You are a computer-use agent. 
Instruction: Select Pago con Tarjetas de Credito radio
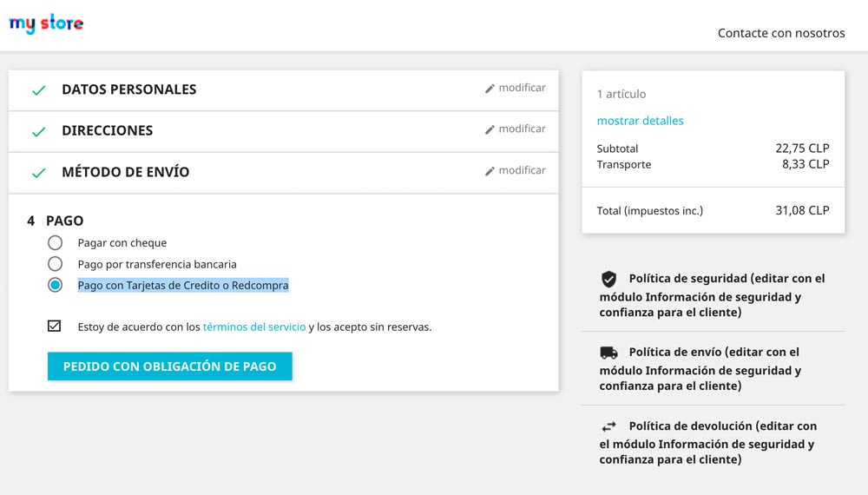[x=55, y=285]
